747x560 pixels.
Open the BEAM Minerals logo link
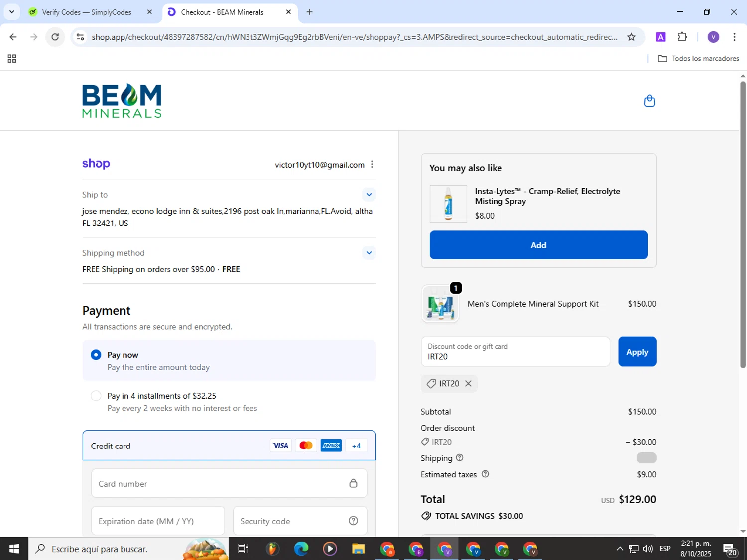[122, 101]
